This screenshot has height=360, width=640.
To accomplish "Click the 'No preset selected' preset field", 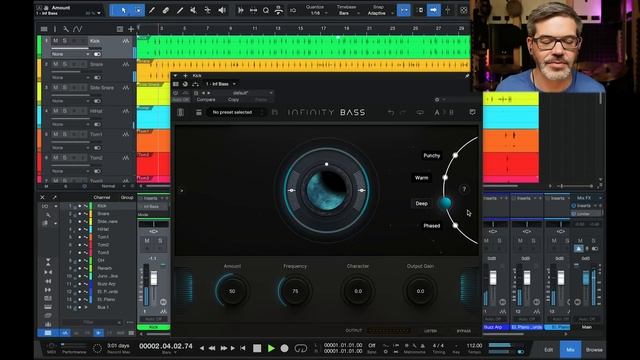I will pos(235,112).
